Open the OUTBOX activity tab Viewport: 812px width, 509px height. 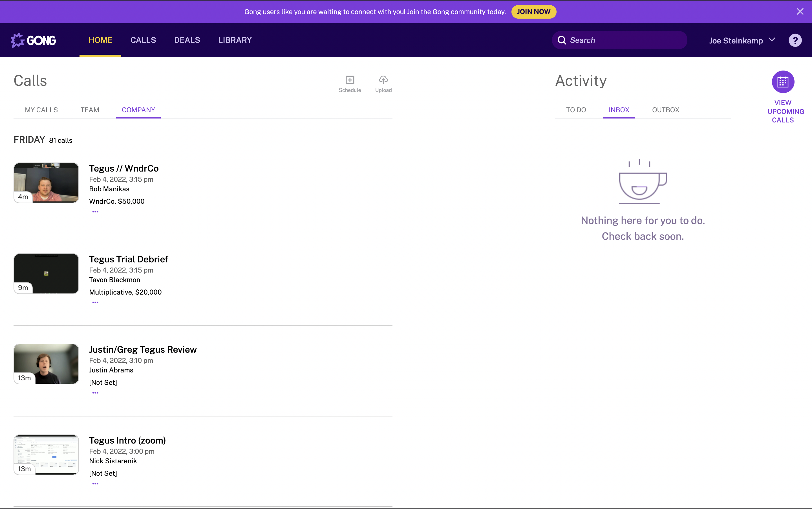(x=665, y=110)
